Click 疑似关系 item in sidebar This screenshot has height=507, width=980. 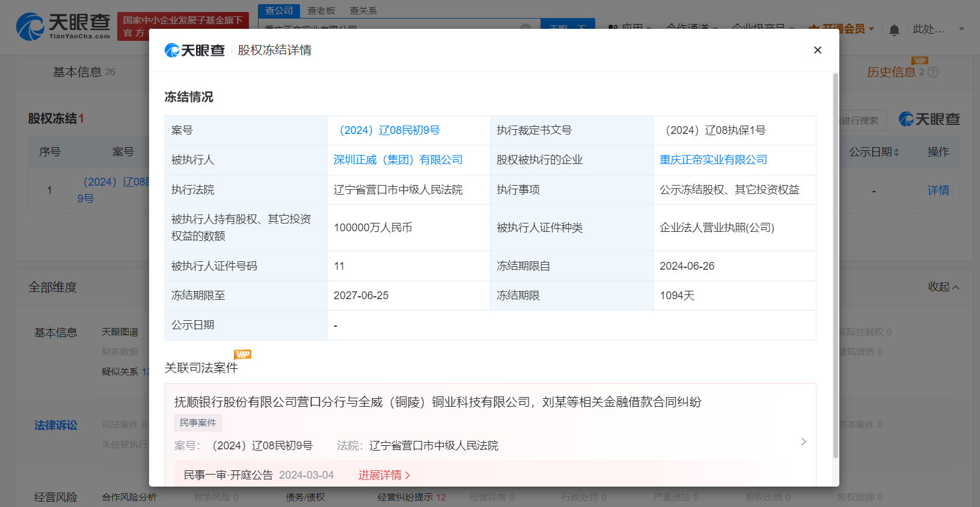point(120,372)
